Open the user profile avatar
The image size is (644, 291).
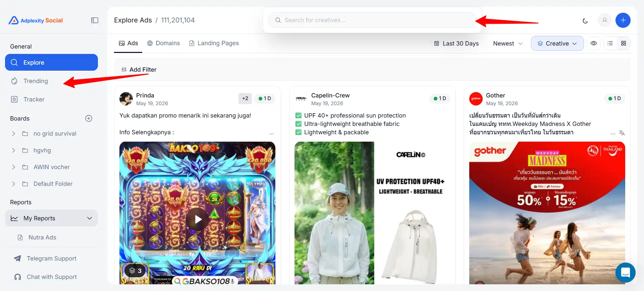pyautogui.click(x=604, y=20)
